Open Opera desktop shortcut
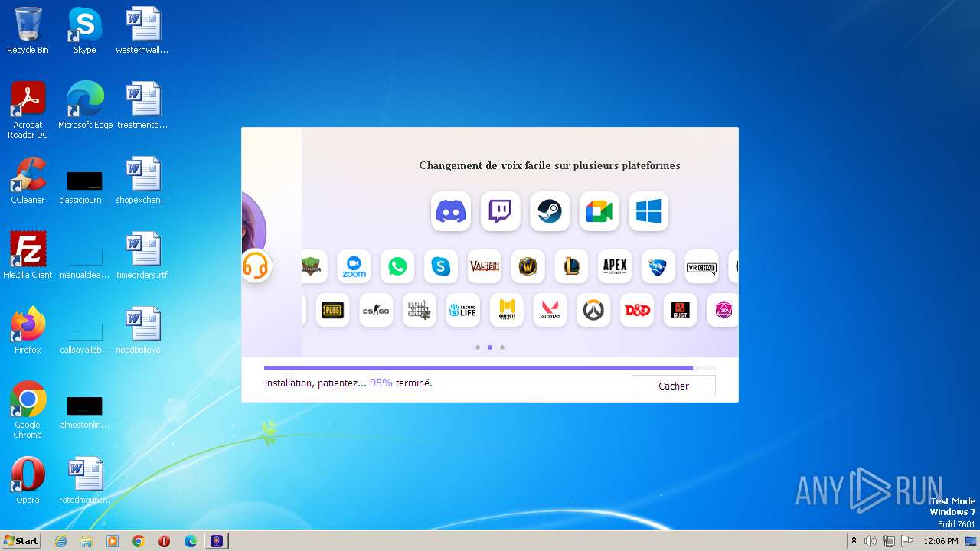The width and height of the screenshot is (980, 551). pos(28,481)
